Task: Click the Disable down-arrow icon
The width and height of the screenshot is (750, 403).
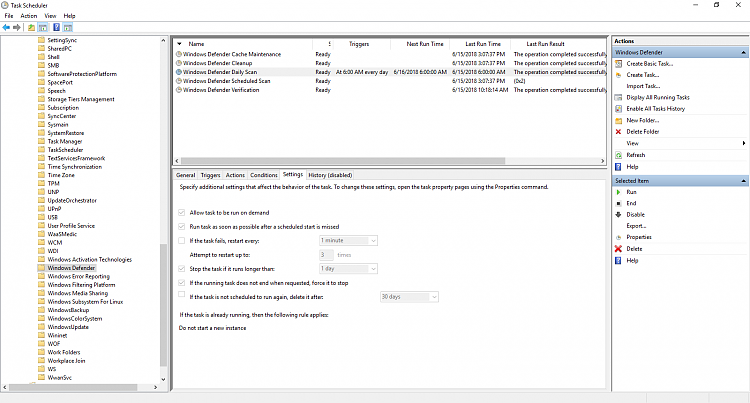Action: [618, 215]
